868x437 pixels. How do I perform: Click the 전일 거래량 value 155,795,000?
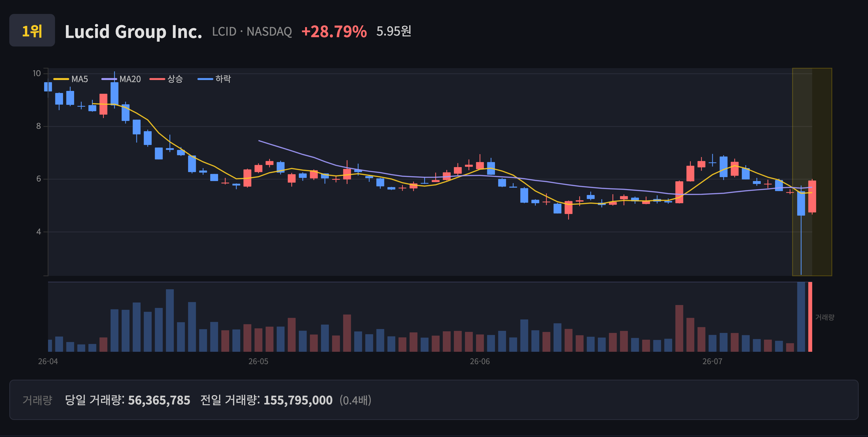tap(298, 400)
